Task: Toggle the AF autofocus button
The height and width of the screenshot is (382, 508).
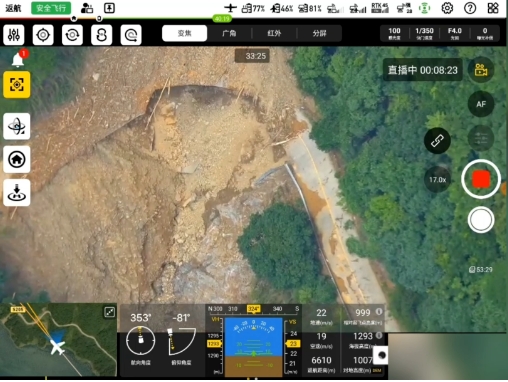Action: pyautogui.click(x=481, y=104)
